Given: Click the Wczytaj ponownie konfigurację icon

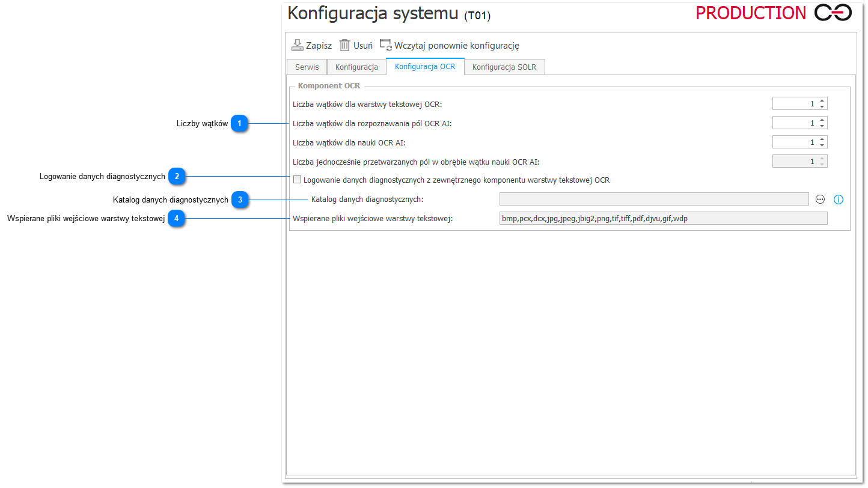Looking at the screenshot, I should pyautogui.click(x=385, y=45).
